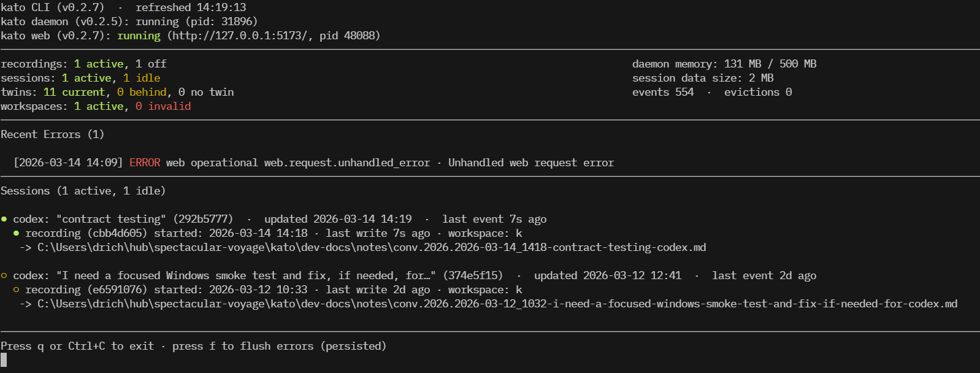Click the "press f to flush errors" hint
Screen dimensions: 980x373
point(279,346)
